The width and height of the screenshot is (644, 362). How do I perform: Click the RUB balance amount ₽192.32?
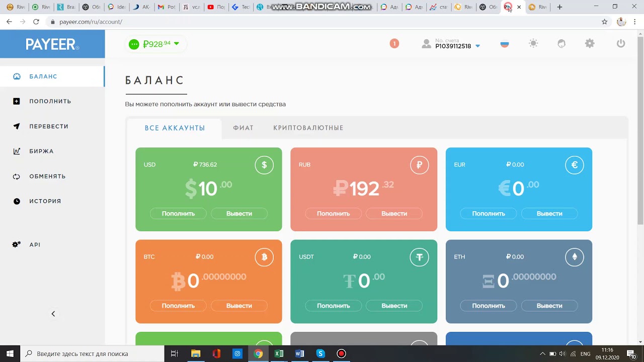pyautogui.click(x=364, y=189)
